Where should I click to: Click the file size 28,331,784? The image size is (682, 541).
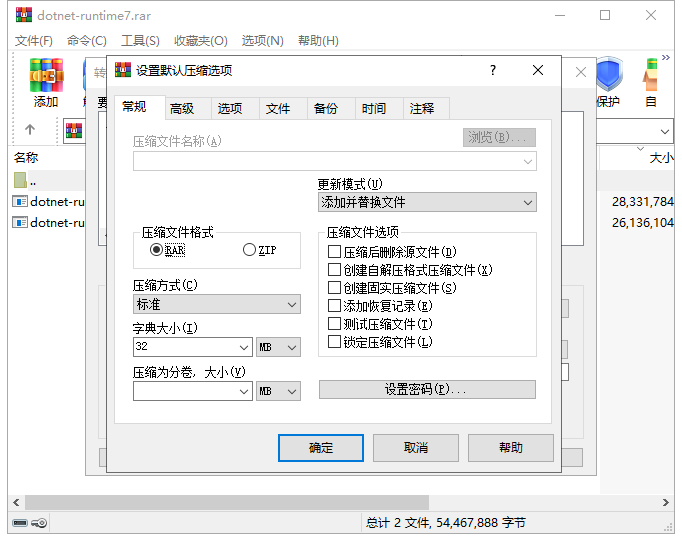pos(642,201)
